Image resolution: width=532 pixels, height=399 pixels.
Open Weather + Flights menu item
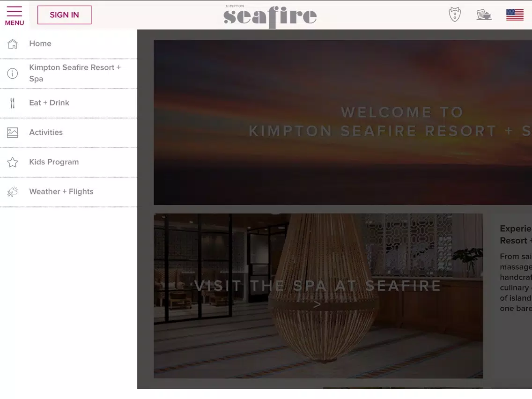click(x=68, y=192)
